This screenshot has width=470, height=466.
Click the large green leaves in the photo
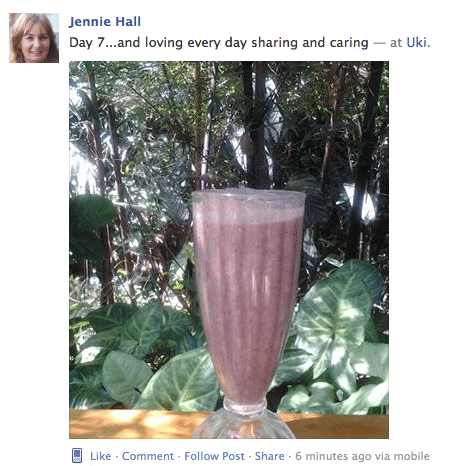tap(337, 320)
